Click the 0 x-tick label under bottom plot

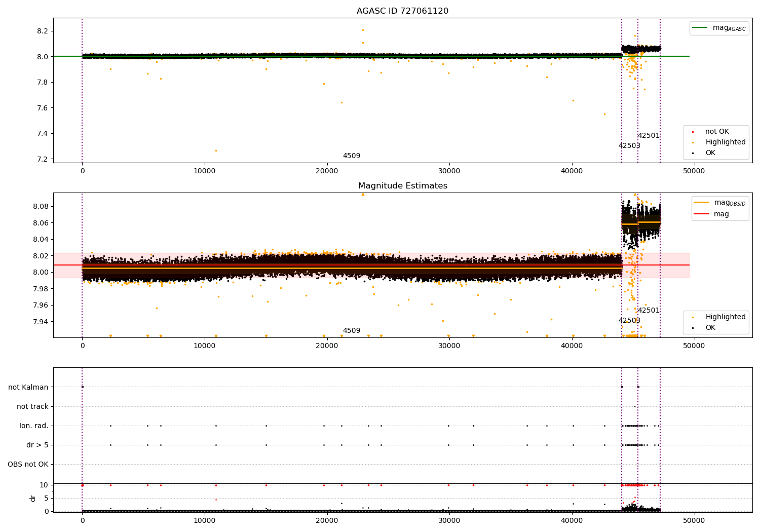pyautogui.click(x=82, y=521)
